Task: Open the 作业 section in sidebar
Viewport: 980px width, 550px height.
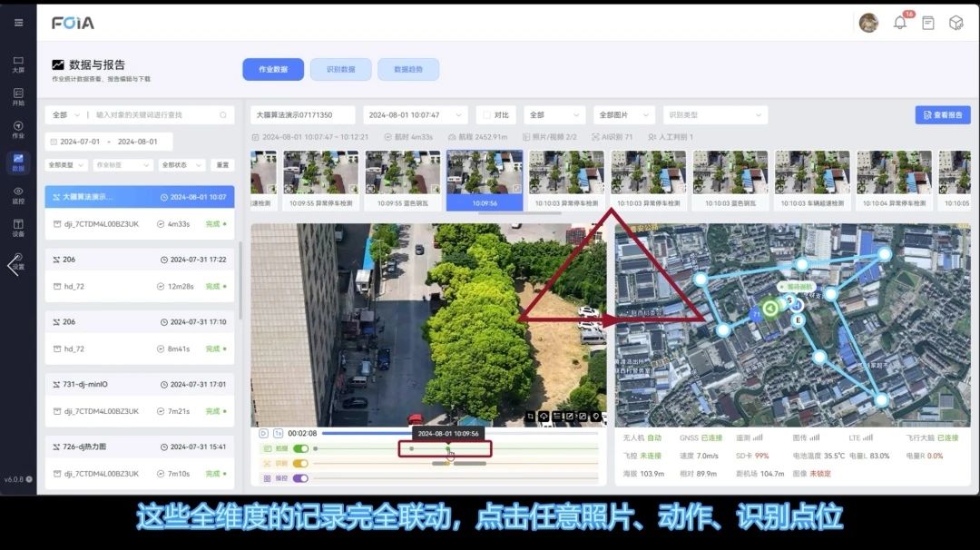Action: pos(18,129)
